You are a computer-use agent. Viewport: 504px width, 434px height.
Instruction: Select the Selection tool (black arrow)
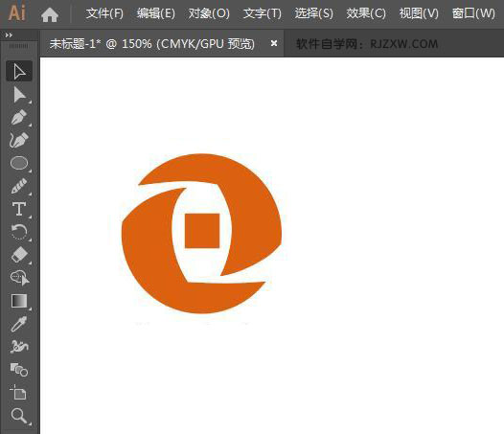(x=19, y=71)
